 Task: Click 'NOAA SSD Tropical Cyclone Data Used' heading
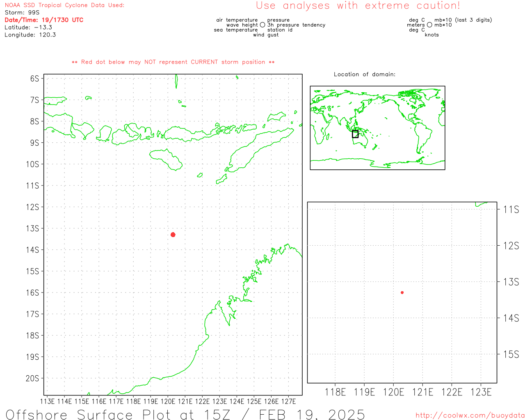pos(64,5)
